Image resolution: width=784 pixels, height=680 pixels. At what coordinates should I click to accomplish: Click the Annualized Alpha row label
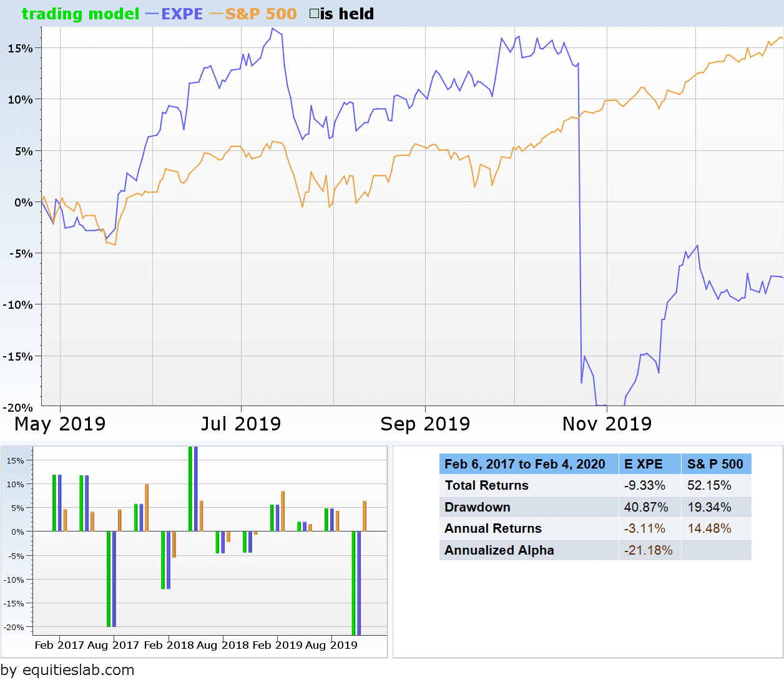tap(499, 550)
